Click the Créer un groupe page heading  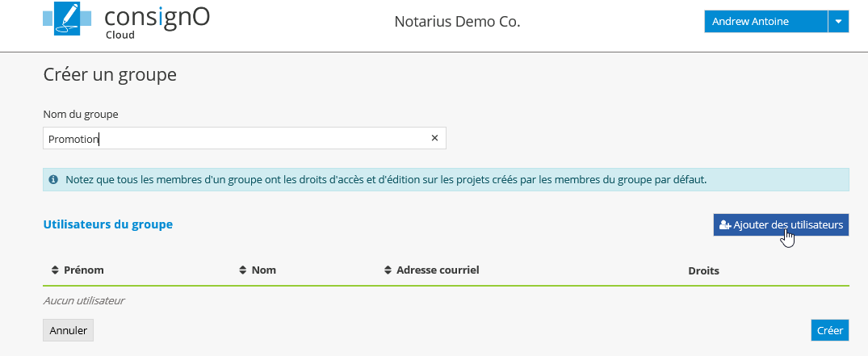tap(109, 75)
